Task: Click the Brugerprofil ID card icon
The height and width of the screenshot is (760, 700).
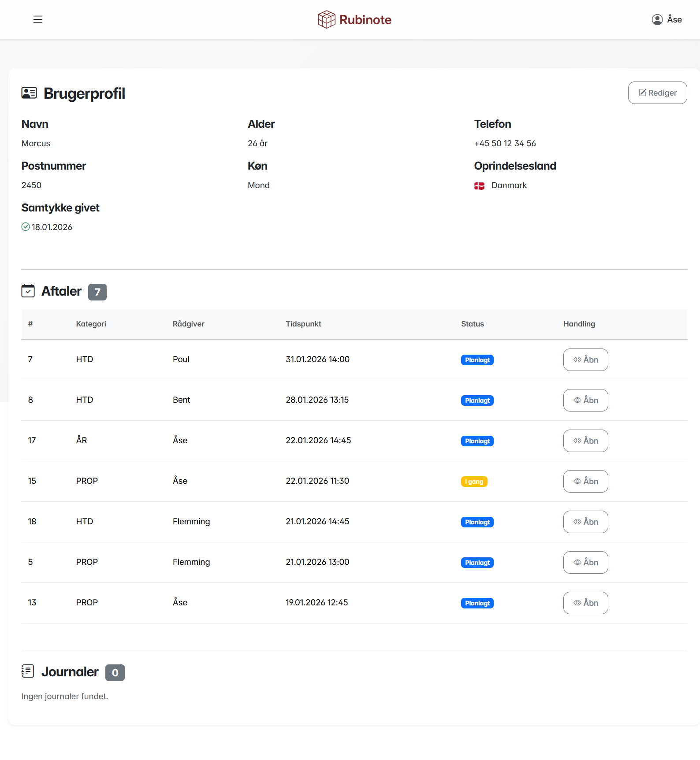Action: tap(29, 93)
